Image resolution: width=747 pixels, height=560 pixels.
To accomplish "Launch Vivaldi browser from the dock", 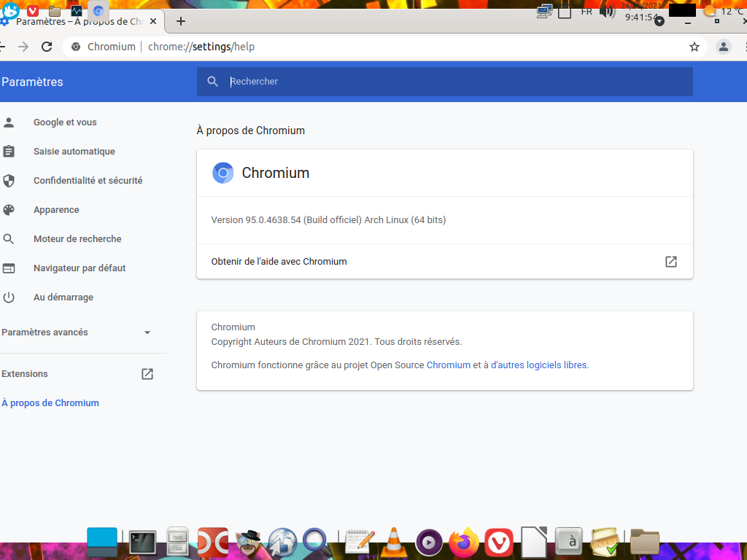I will click(x=499, y=542).
